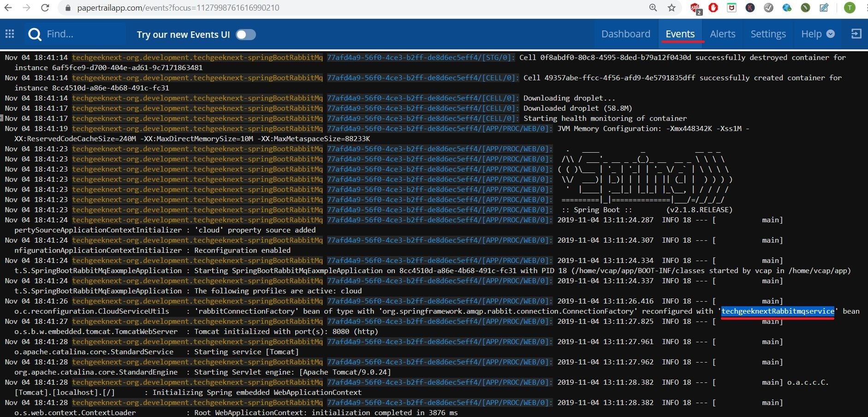Open system link in 13:11:24.307 row
This screenshot has width=868, height=417.
pos(197,240)
